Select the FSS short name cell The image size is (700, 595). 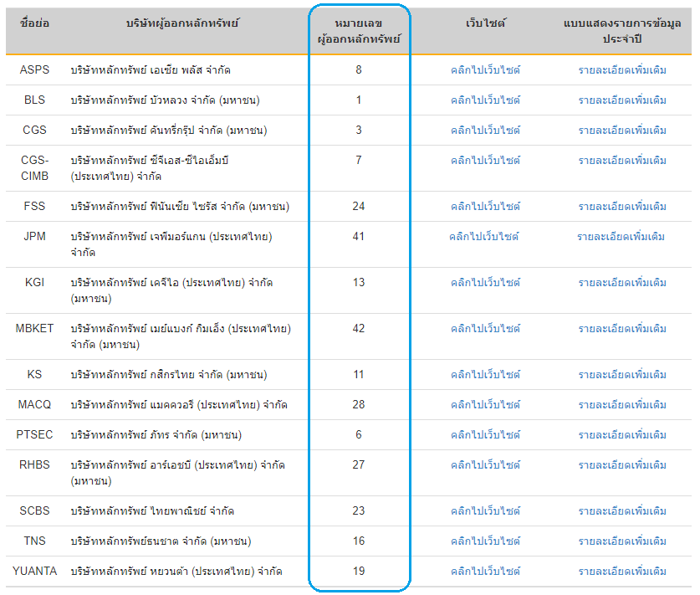(34, 207)
